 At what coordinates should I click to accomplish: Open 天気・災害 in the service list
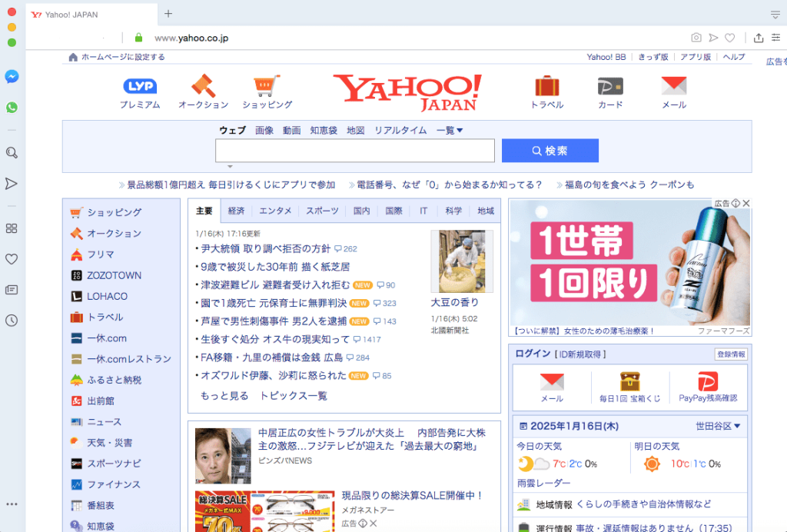[x=109, y=443]
